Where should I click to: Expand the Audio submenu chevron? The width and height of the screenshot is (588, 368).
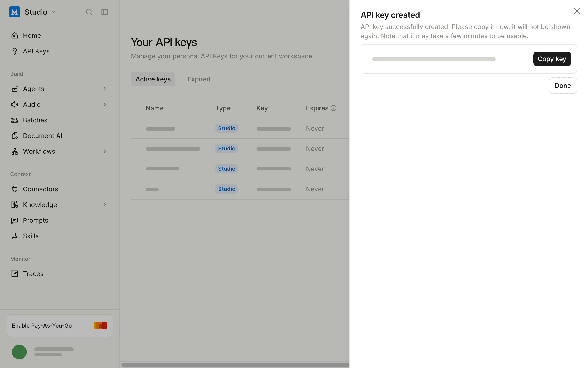point(105,104)
